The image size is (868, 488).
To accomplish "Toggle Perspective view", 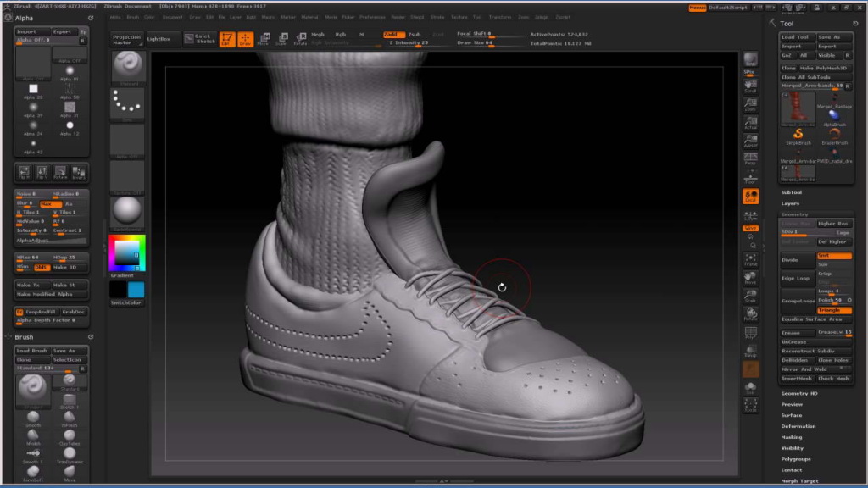I will point(751,158).
